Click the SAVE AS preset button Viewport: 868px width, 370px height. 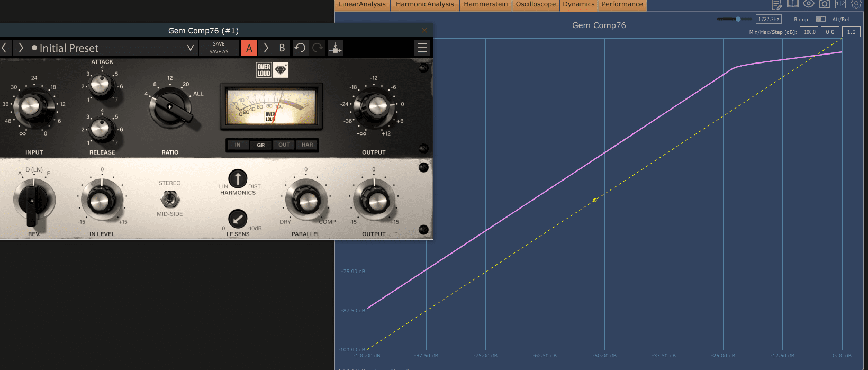[219, 52]
